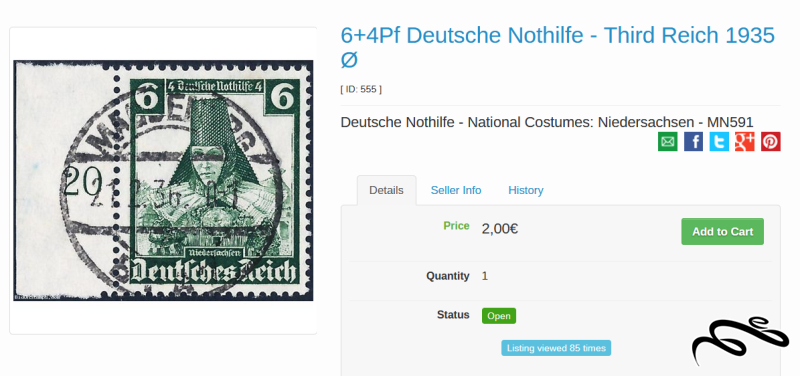Share listing via the email icon
Viewport: 800px width, 376px height.
[x=667, y=141]
